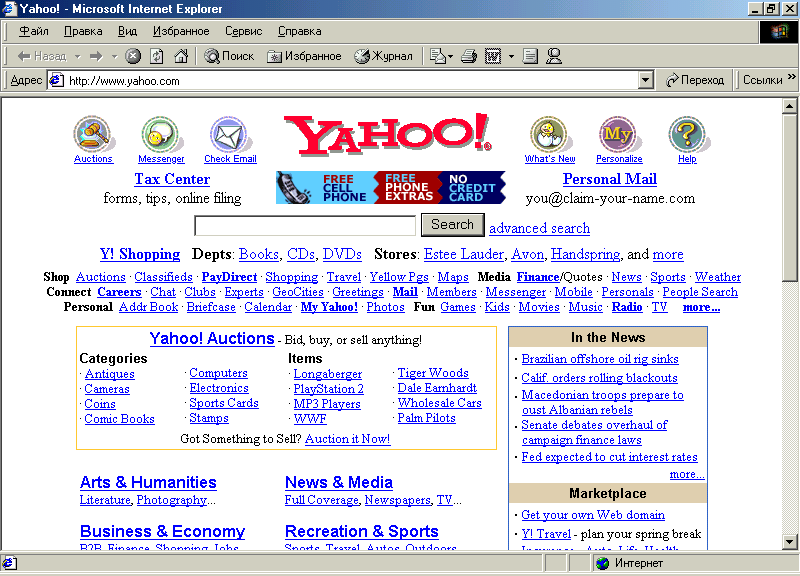Image resolution: width=800 pixels, height=576 pixels.
Task: Follow the advanced search link
Action: [x=539, y=228]
